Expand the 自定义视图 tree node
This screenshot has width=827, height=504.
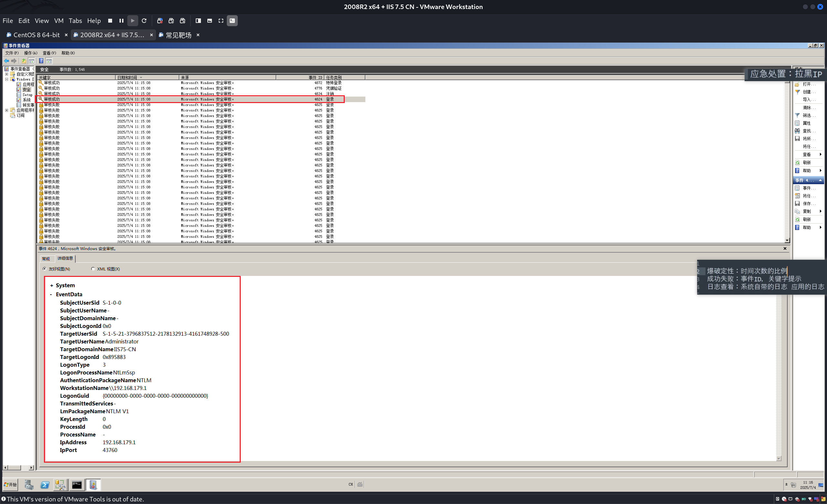click(6, 74)
